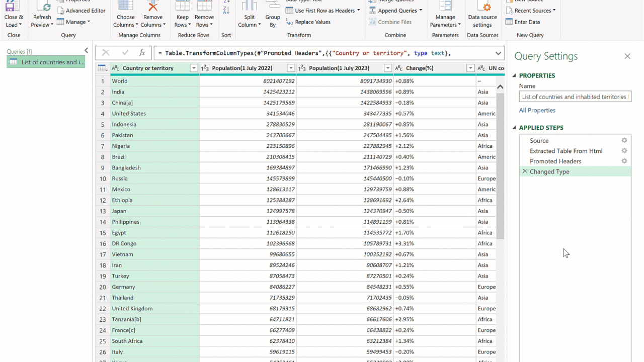
Task: Click the data type icon of Country or territory column
Action: point(116,68)
